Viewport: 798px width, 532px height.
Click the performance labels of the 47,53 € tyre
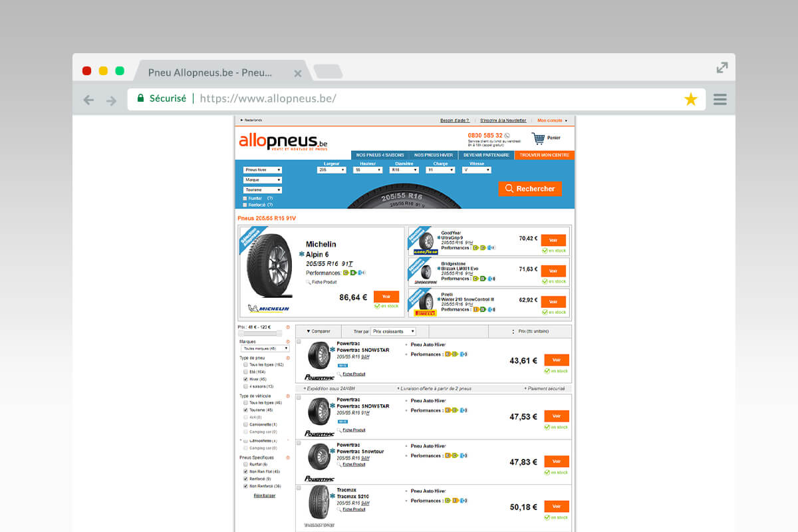[x=456, y=410]
